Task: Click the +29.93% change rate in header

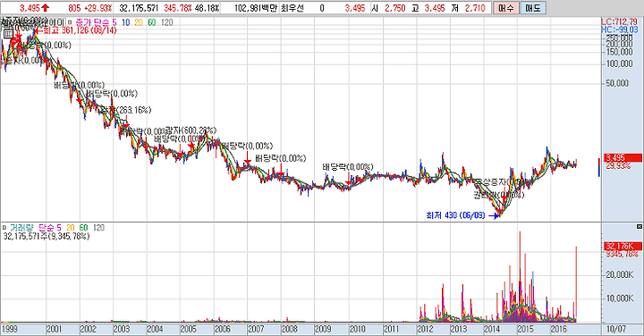Action: (x=97, y=8)
